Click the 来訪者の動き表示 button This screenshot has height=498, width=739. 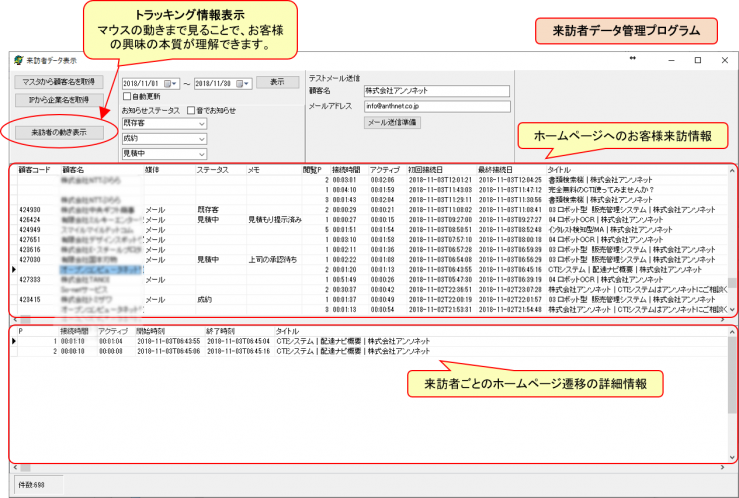tap(59, 132)
